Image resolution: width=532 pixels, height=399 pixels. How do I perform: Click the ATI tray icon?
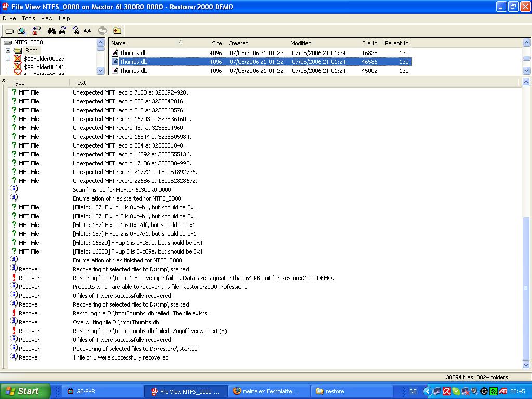pos(503,391)
